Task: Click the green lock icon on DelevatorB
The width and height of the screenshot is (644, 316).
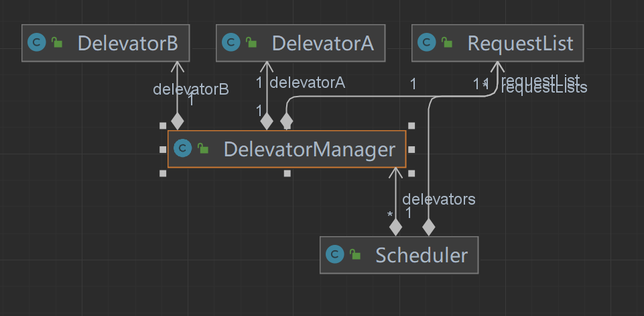Action: coord(57,44)
